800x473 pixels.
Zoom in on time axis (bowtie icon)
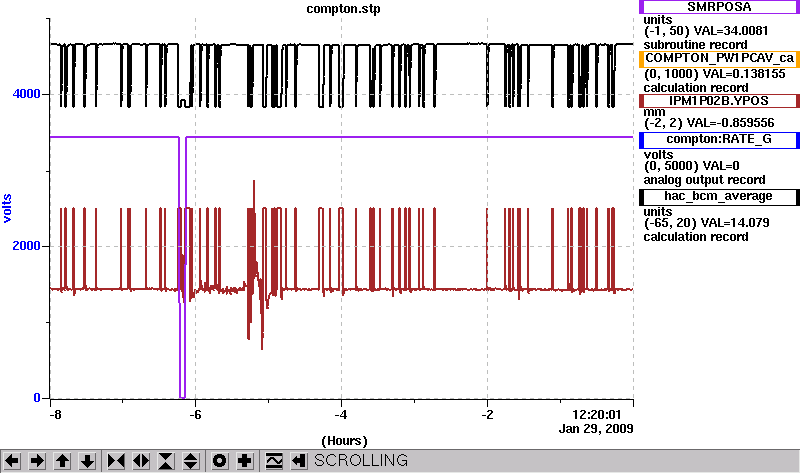coord(116,461)
